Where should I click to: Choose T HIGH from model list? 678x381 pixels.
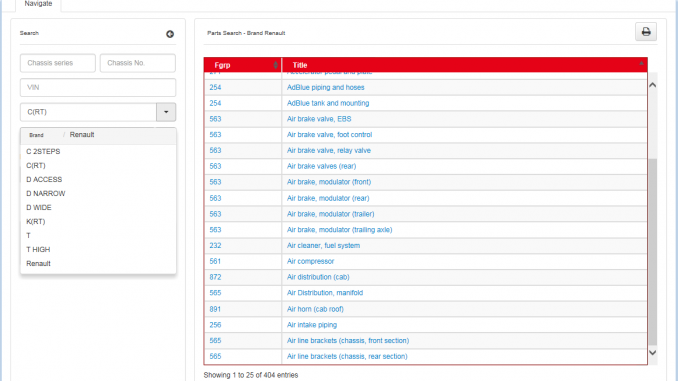pyautogui.click(x=38, y=250)
